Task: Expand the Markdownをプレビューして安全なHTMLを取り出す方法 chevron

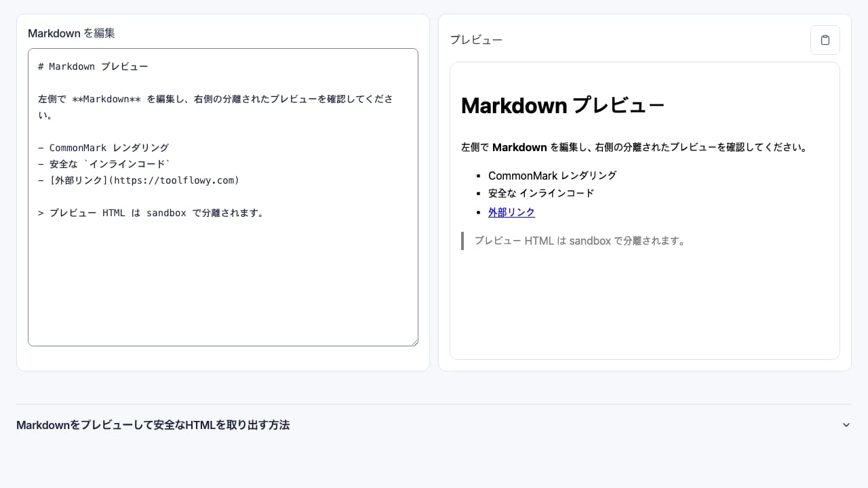Action: click(x=846, y=425)
